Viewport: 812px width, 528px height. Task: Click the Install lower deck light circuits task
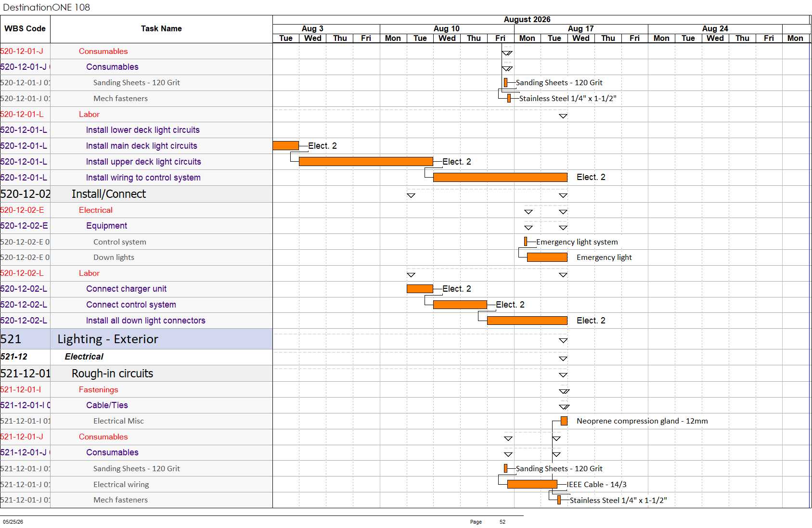click(142, 130)
